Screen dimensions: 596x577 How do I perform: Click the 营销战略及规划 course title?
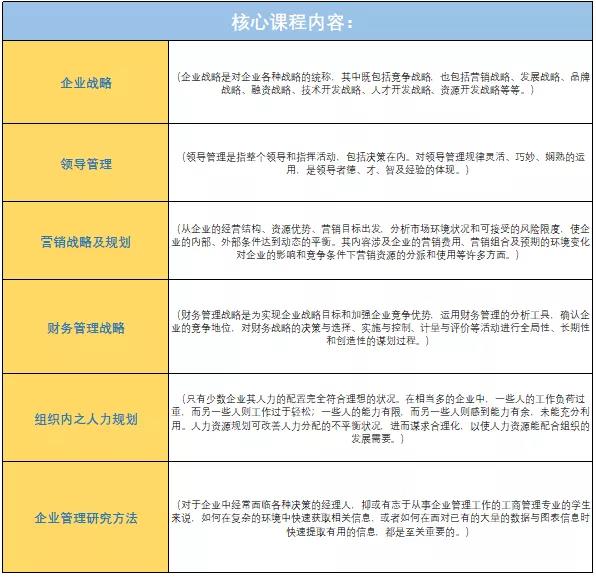pos(86,242)
